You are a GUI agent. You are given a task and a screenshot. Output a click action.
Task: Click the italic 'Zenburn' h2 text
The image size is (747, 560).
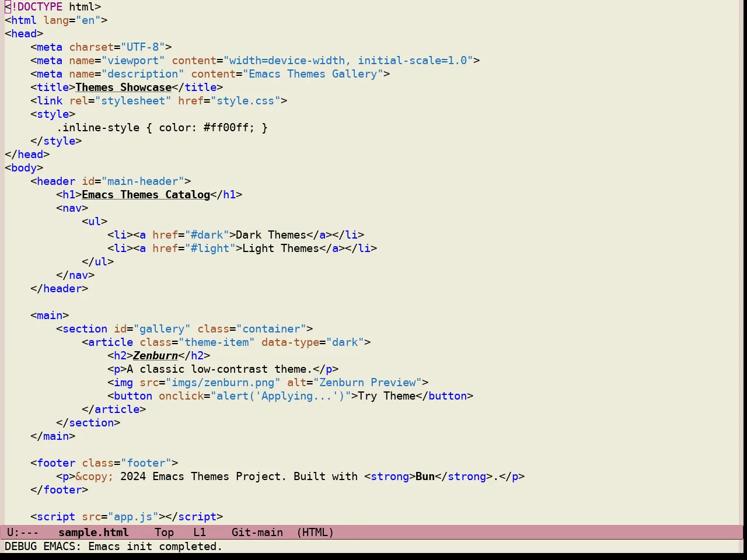(155, 356)
